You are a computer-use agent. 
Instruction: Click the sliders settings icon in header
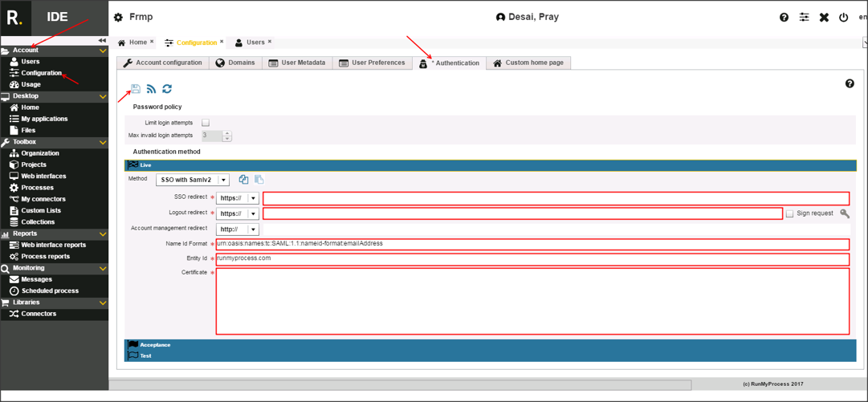(x=804, y=18)
